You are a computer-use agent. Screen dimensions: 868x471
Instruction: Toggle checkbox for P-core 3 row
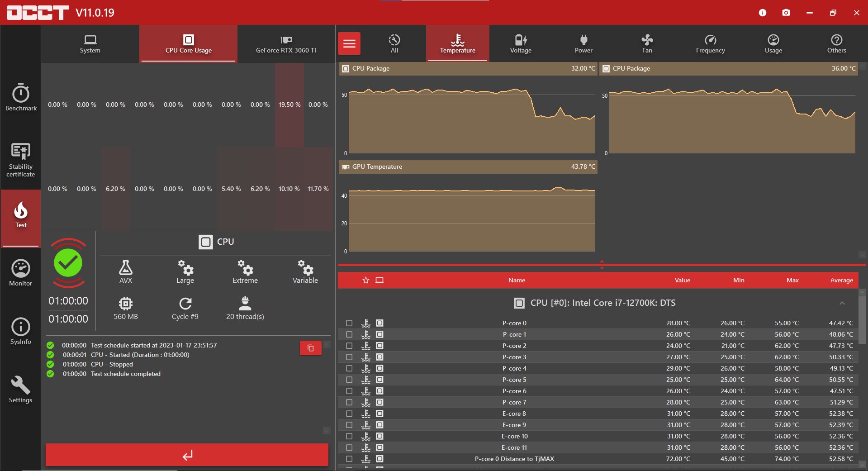349,357
